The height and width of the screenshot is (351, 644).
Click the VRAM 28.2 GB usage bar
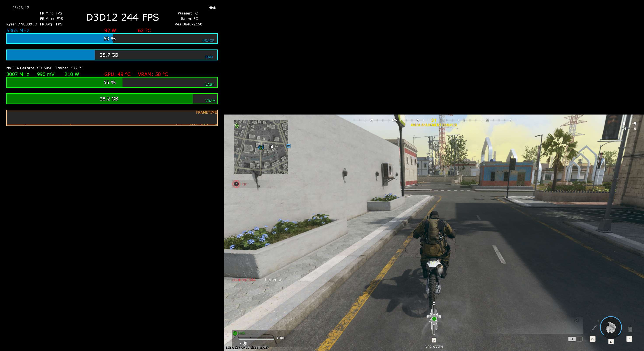click(x=112, y=99)
